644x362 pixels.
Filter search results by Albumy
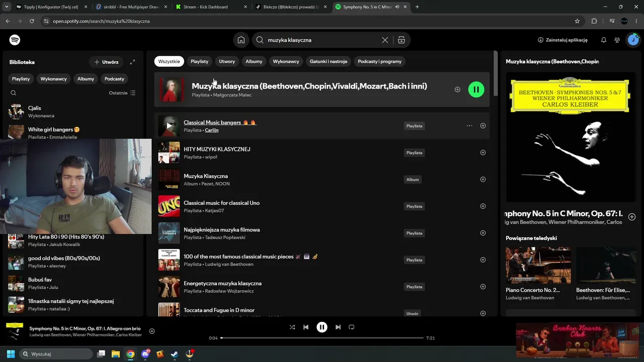(x=254, y=61)
